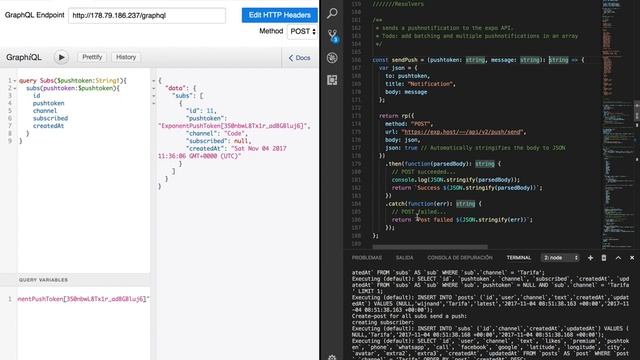Click the QUERY VARIABLES header

point(75,280)
